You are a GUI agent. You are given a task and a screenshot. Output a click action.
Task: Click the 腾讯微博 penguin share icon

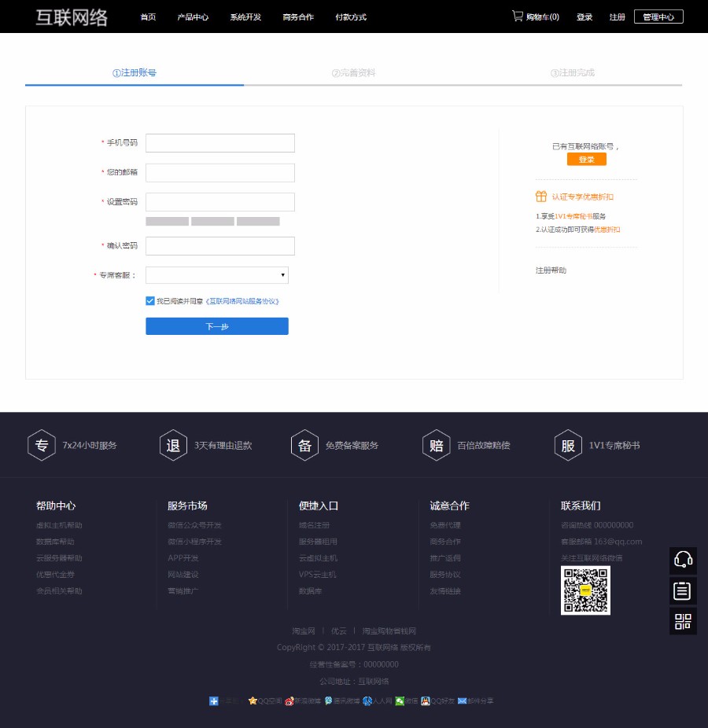pos(326,700)
